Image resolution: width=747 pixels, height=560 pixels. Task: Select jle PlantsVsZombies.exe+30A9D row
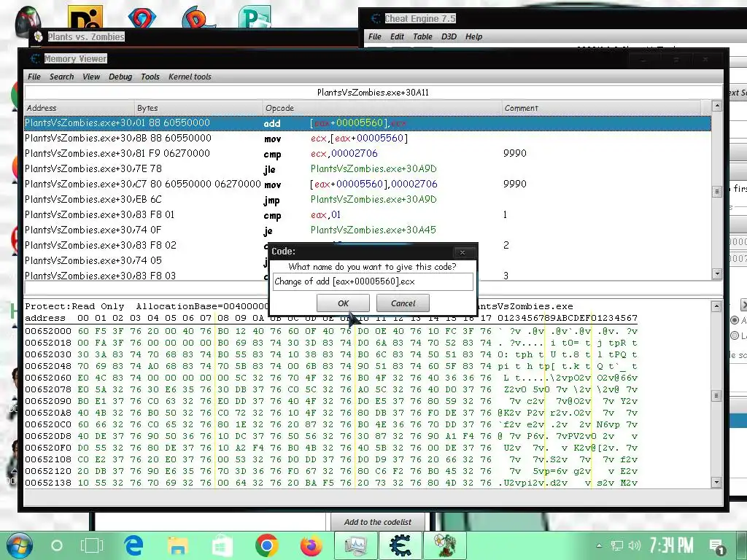[x=368, y=169]
